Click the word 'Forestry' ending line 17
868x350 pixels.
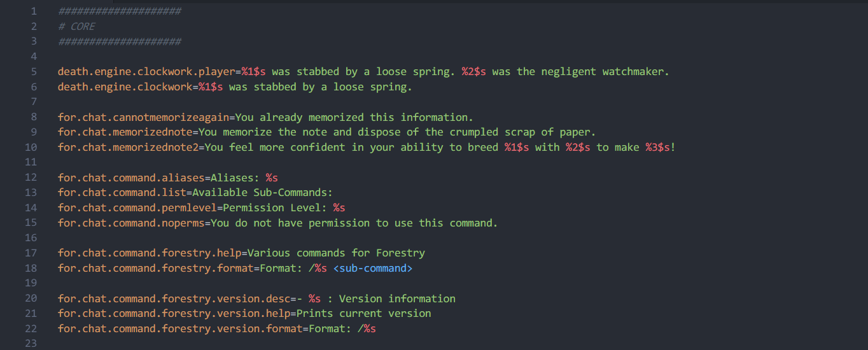click(400, 253)
